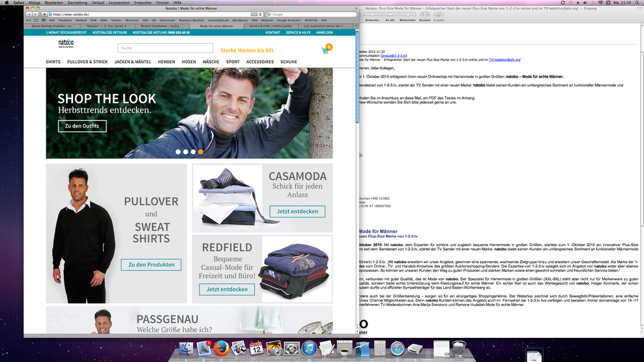Click the ANMELDEN link
The height and width of the screenshot is (362, 644).
[325, 33]
